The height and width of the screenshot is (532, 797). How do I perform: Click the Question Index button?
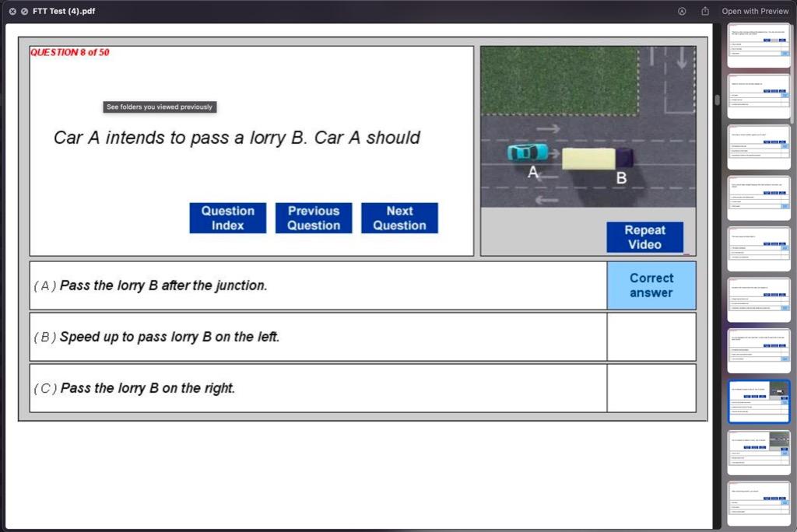(227, 218)
